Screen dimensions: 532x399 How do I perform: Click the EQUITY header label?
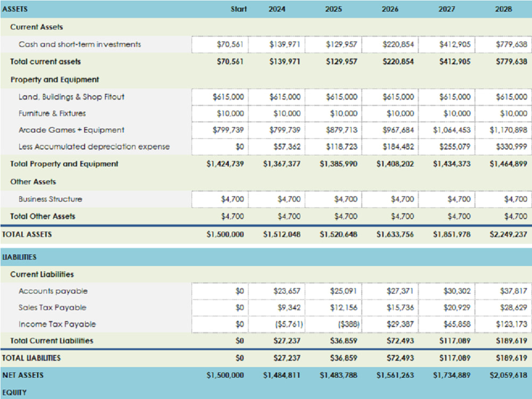coord(14,393)
